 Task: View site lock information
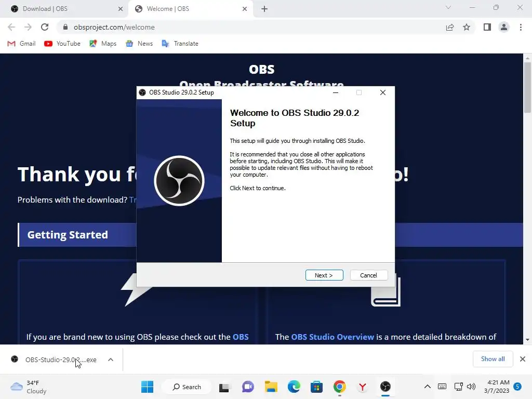click(66, 27)
